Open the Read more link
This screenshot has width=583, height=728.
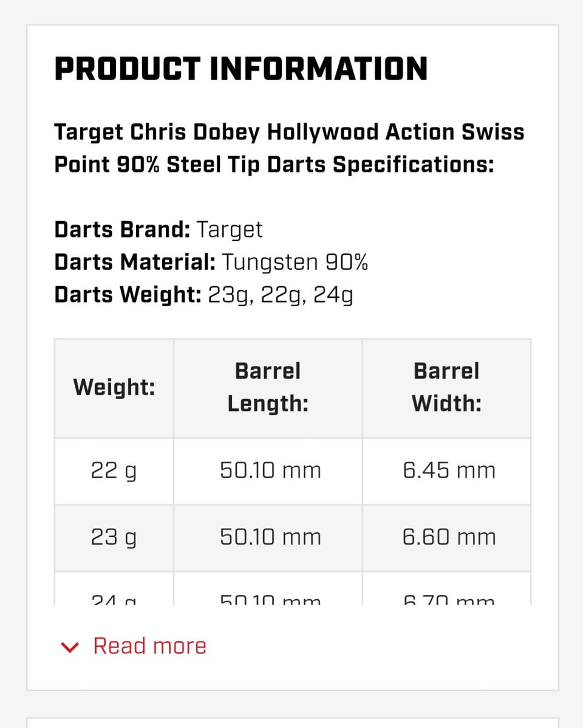pos(149,646)
